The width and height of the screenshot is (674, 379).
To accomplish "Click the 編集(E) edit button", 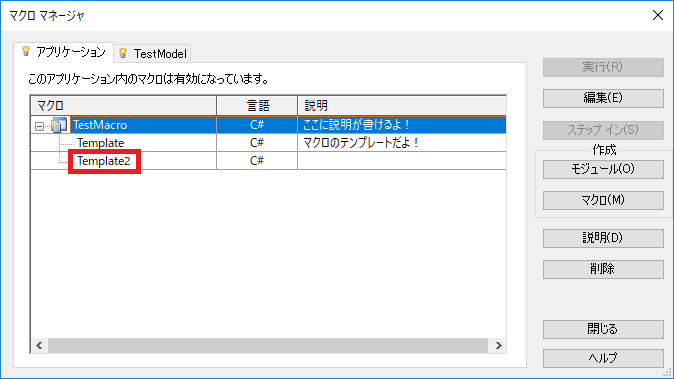I will [x=603, y=98].
